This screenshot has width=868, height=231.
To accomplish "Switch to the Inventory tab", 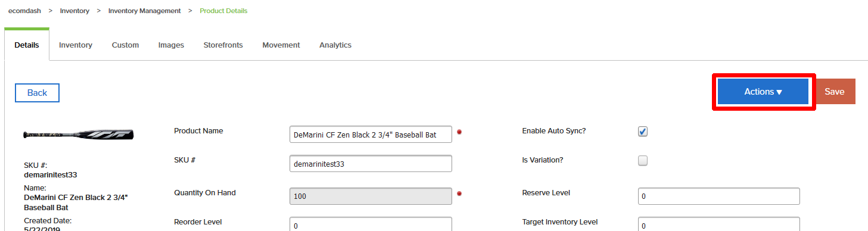I will 76,45.
